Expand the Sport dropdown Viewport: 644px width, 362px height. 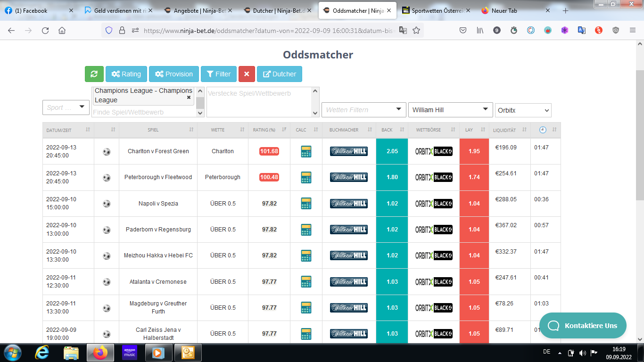[x=66, y=107]
